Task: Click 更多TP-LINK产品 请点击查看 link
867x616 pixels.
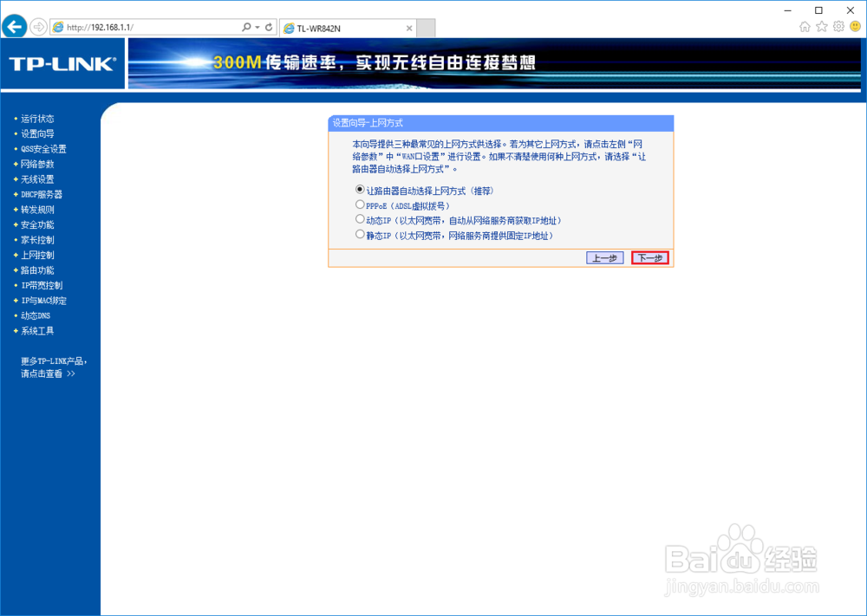Action: 54,367
